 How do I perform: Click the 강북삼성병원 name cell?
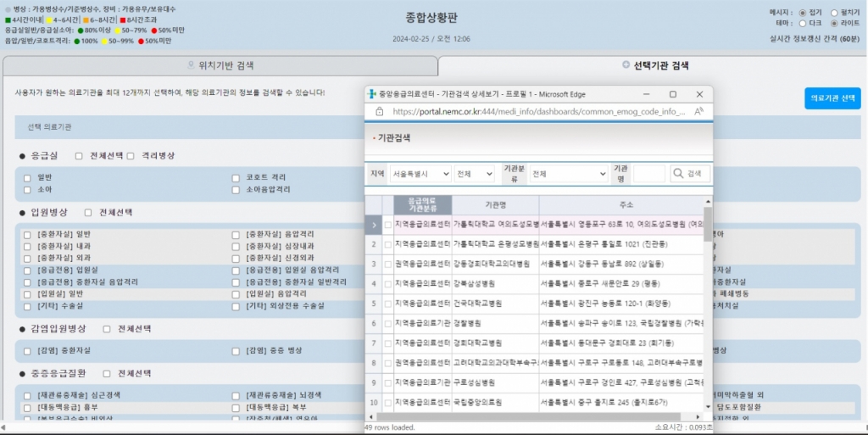[495, 284]
